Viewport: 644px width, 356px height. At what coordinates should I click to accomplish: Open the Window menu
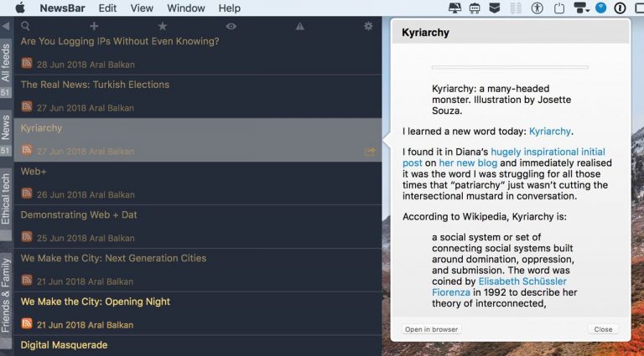(185, 8)
